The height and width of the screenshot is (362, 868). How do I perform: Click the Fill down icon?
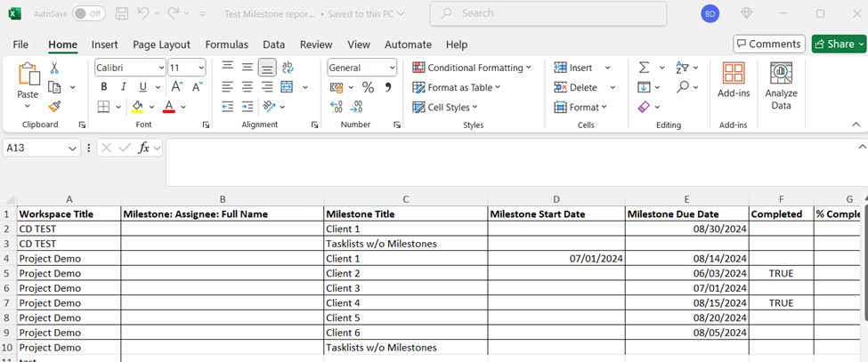click(644, 87)
